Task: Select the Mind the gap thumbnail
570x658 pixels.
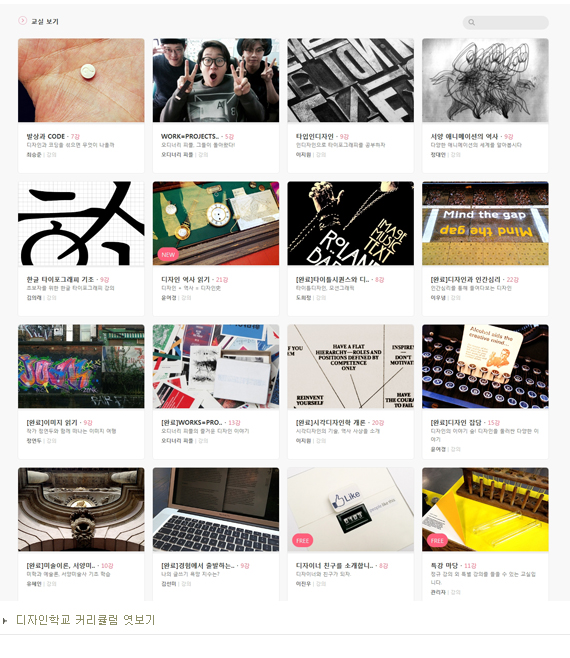Action: point(485,223)
